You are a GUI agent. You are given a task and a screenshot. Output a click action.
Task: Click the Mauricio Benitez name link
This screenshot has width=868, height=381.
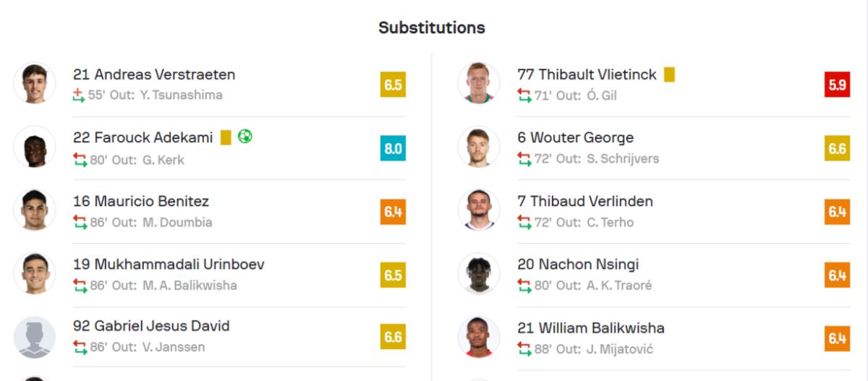[x=141, y=201]
